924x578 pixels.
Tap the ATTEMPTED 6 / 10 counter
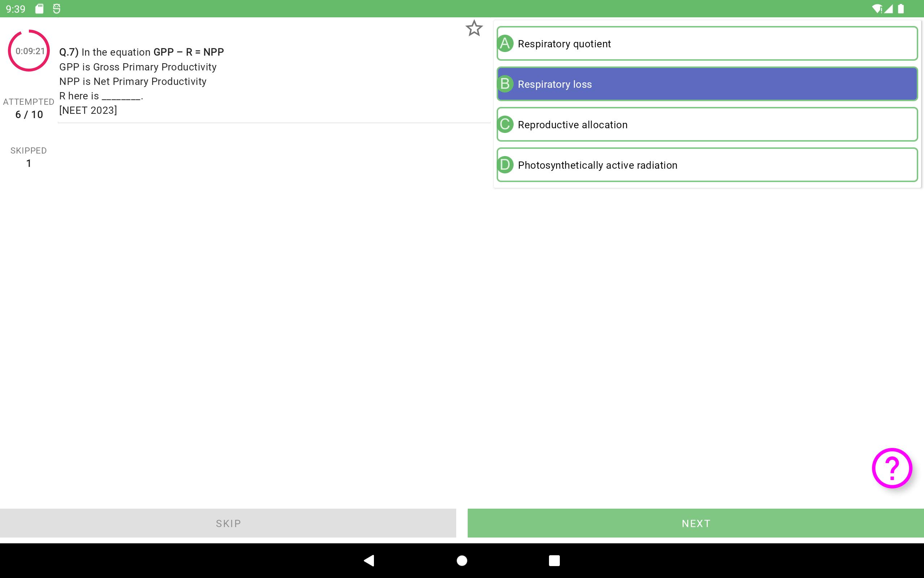(29, 108)
